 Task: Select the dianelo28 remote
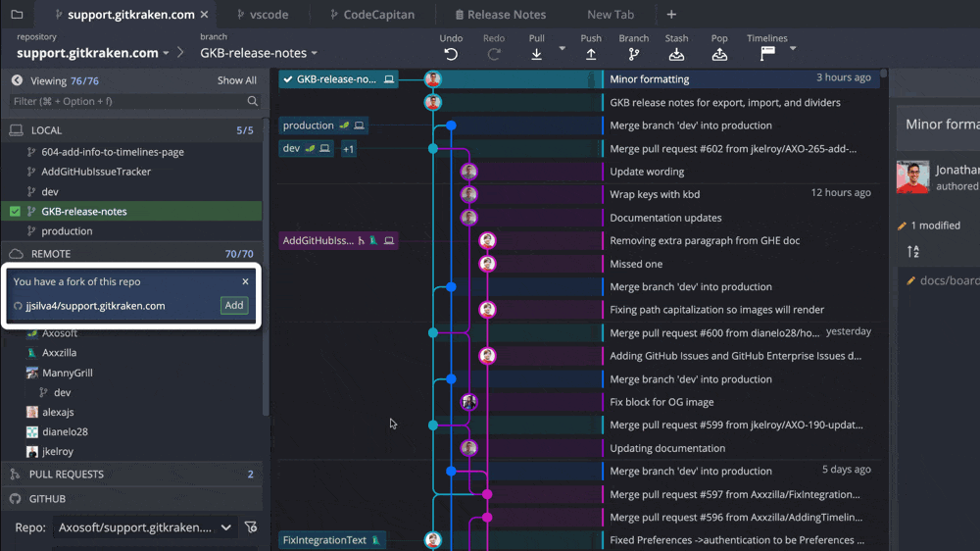click(x=65, y=431)
